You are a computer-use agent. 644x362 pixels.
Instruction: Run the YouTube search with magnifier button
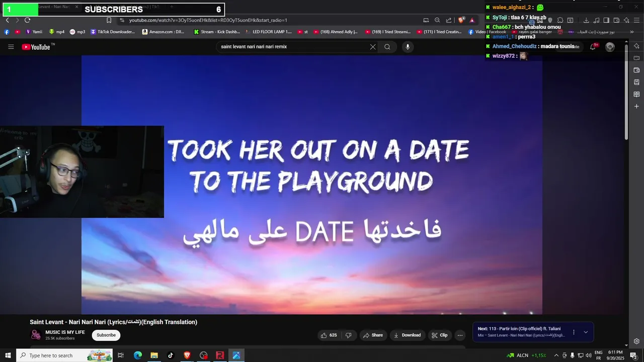387,47
